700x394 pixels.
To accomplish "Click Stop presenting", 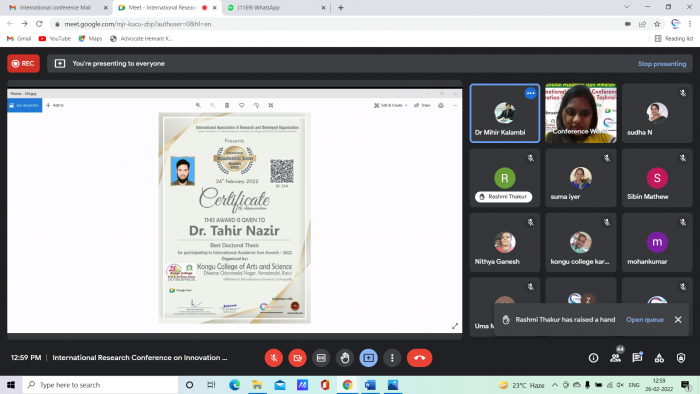I will point(662,64).
